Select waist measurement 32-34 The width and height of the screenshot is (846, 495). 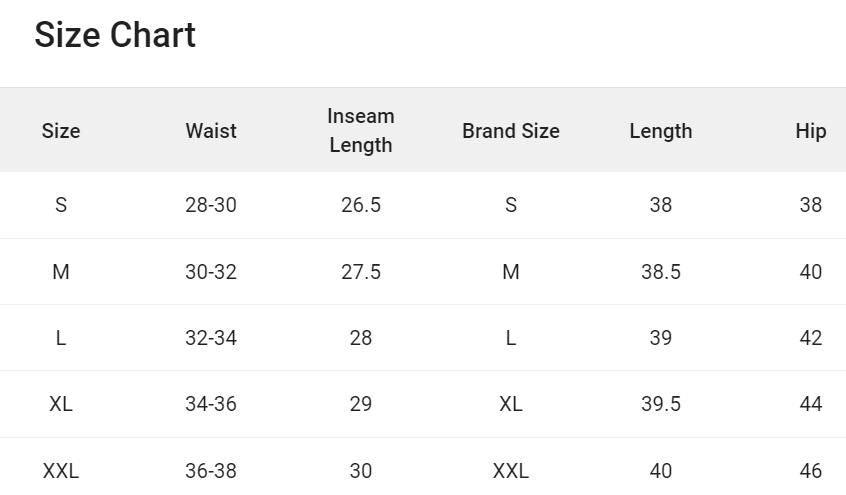point(211,338)
